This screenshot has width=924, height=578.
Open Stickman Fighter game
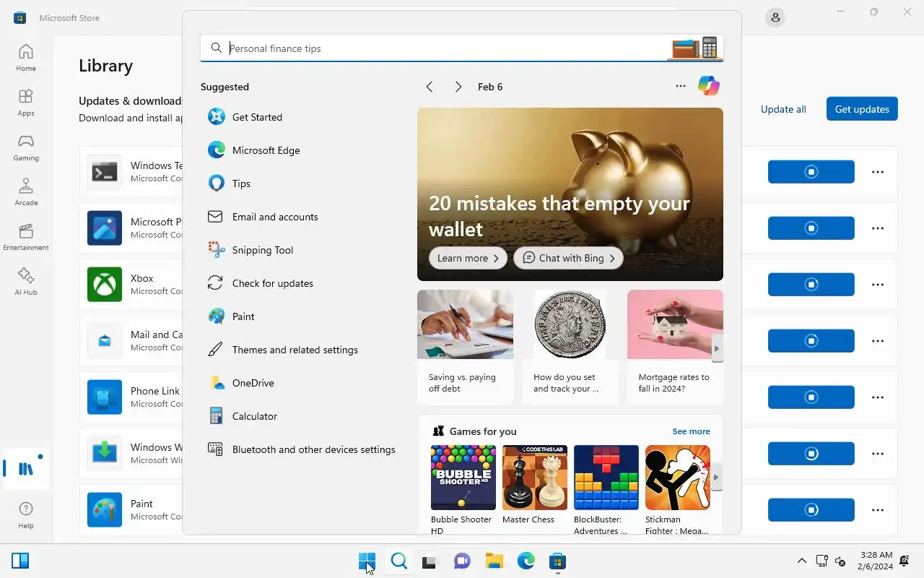(677, 490)
